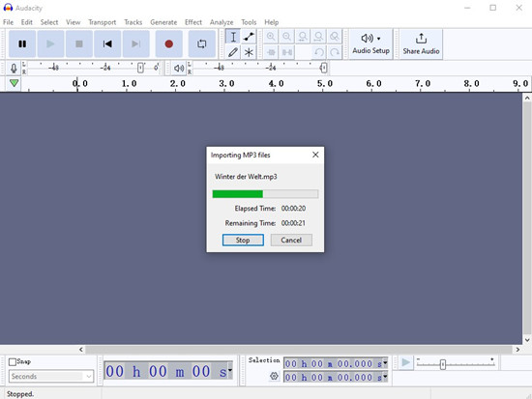This screenshot has width=532, height=399.
Task: Click the Silence audio selection icon
Action: (x=286, y=52)
